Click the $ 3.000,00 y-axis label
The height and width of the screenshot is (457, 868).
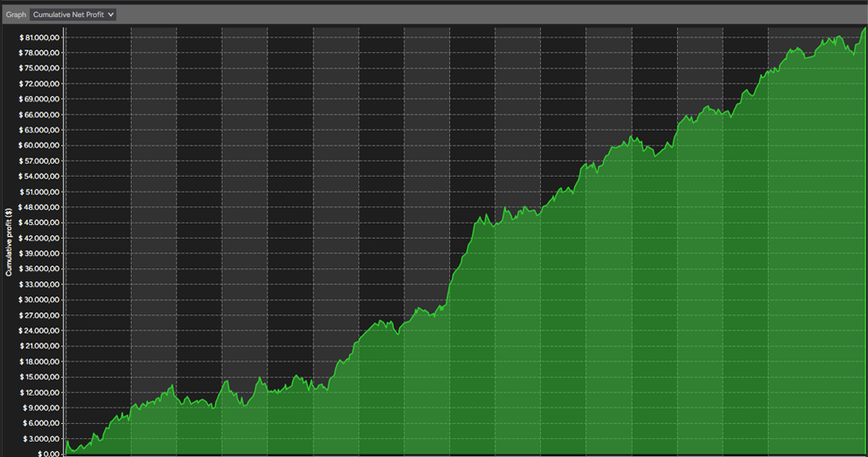pos(42,438)
